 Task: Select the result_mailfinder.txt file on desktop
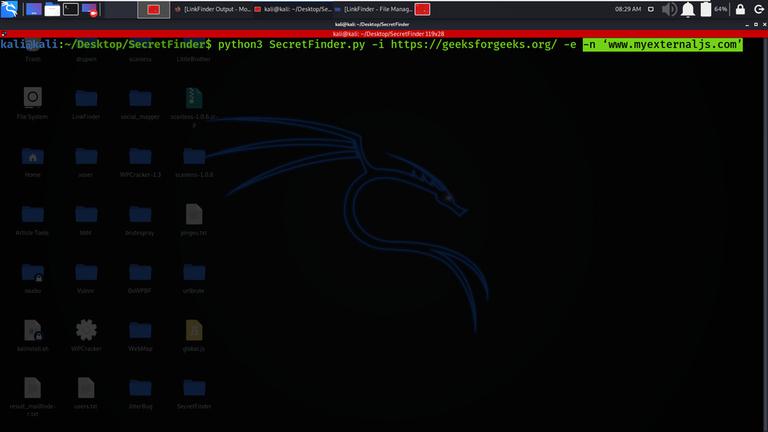[32, 396]
